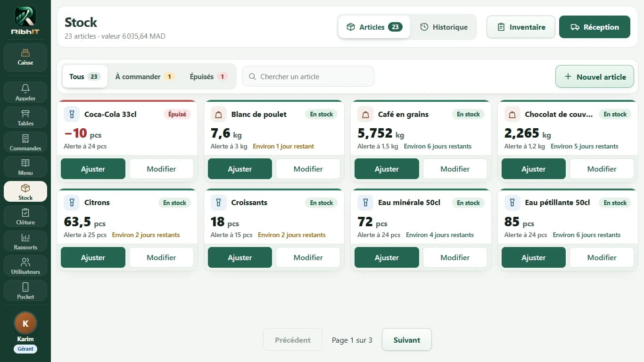This screenshot has width=644, height=362.
Task: Open the Clôture sidebar item
Action: [x=25, y=216]
